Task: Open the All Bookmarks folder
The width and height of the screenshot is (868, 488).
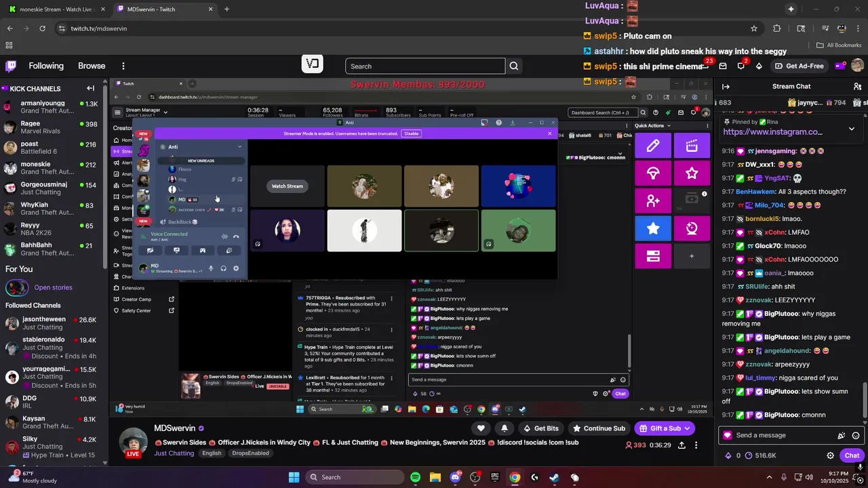Action: 839,45
